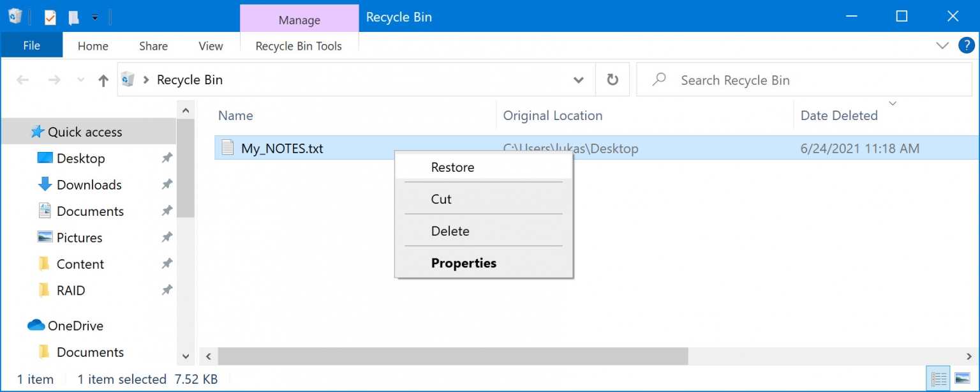Image resolution: width=980 pixels, height=392 pixels.
Task: Switch to Details view using the status bar icon
Action: [938, 377]
